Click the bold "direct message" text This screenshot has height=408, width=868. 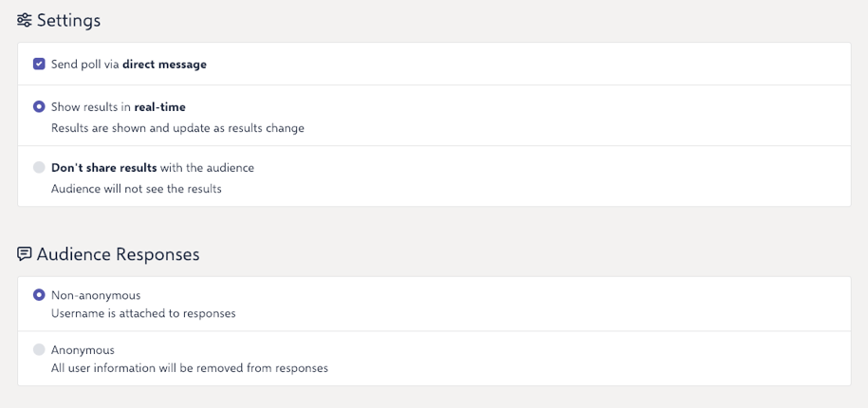164,65
